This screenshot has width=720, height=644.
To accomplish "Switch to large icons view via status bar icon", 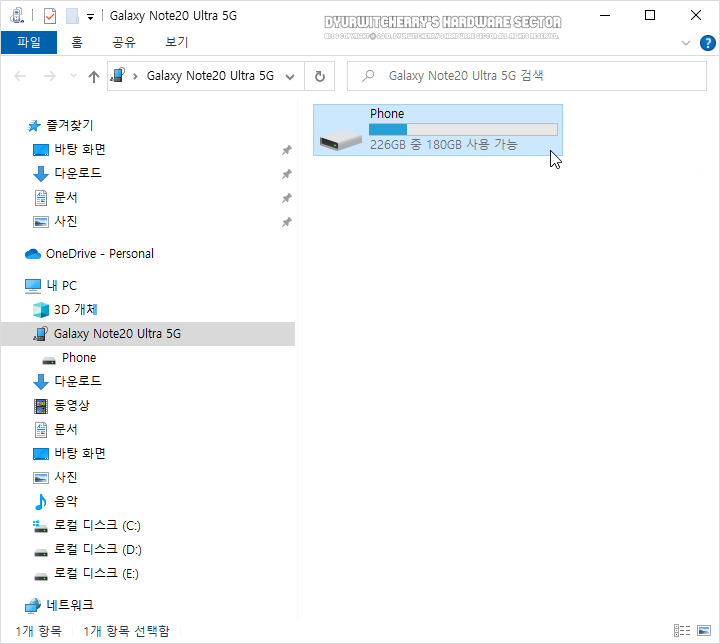I will pos(704,630).
